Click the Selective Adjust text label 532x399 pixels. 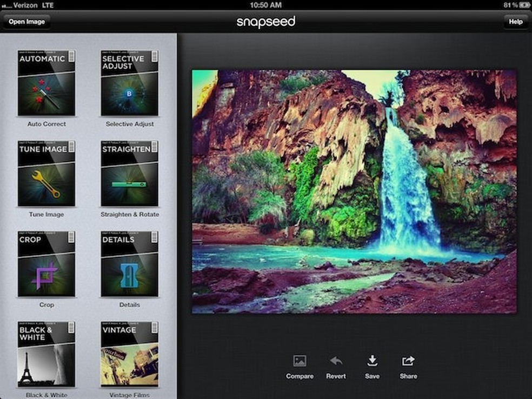(130, 124)
